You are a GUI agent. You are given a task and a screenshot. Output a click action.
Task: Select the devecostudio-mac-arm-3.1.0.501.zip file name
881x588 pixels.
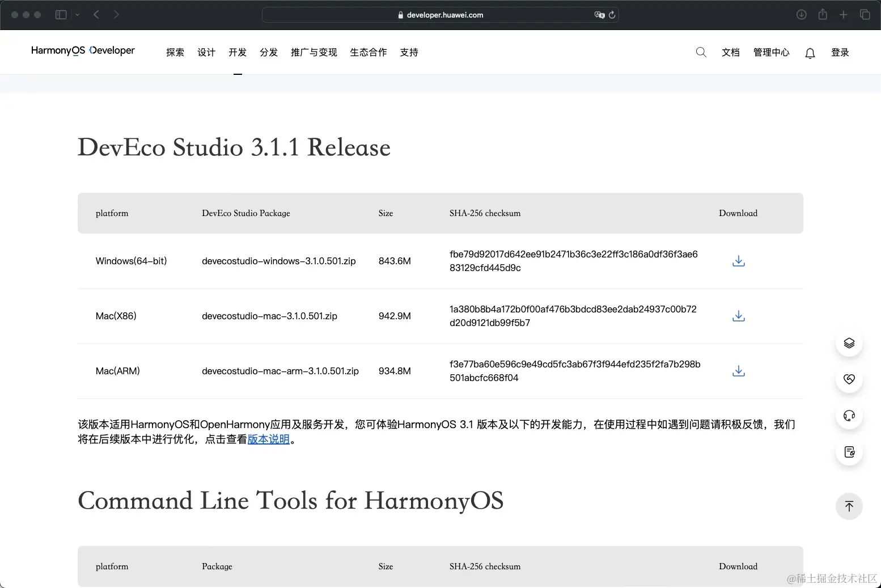280,371
